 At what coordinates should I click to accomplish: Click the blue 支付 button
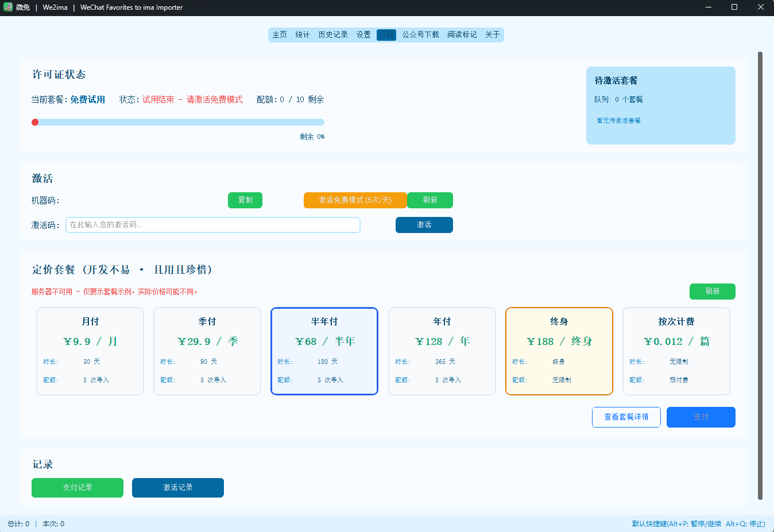pyautogui.click(x=701, y=417)
